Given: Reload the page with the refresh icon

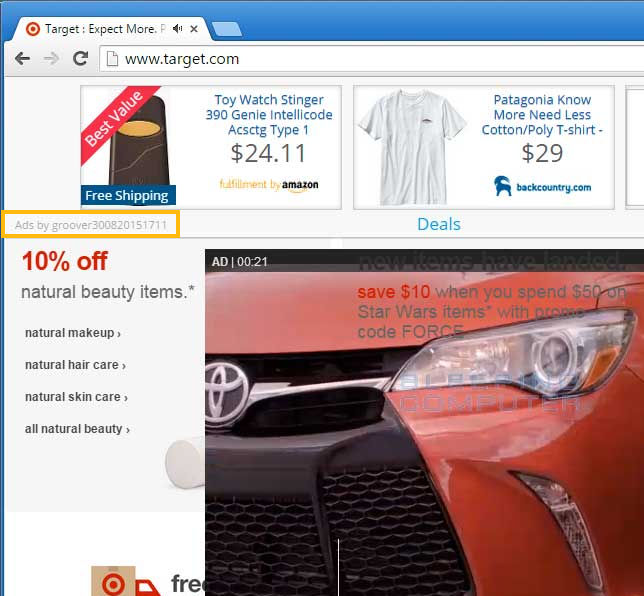Looking at the screenshot, I should (80, 58).
